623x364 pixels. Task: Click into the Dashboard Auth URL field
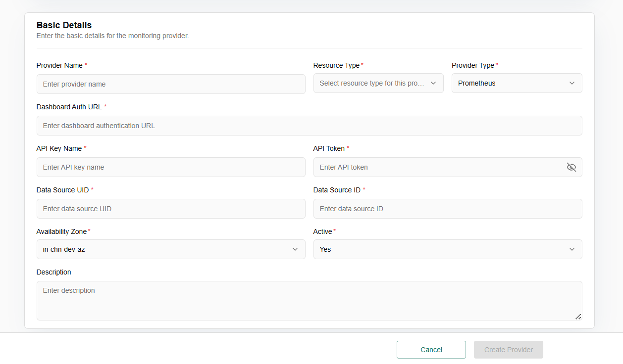[x=309, y=126]
